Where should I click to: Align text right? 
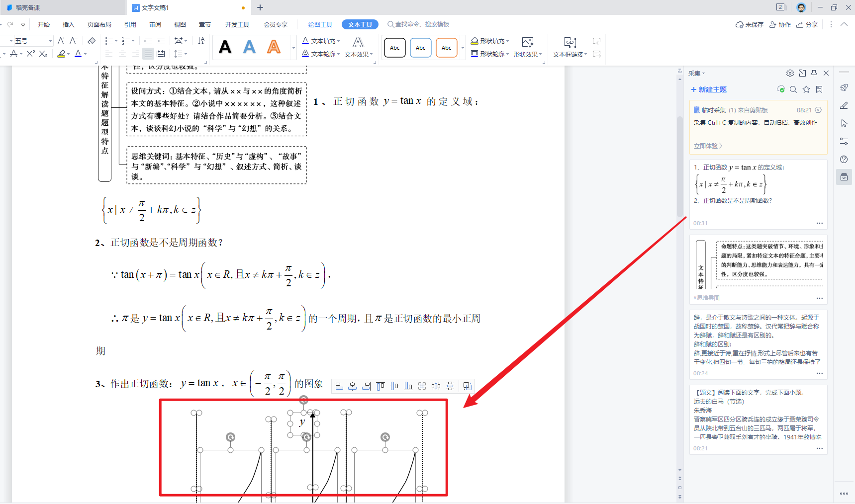pos(135,54)
